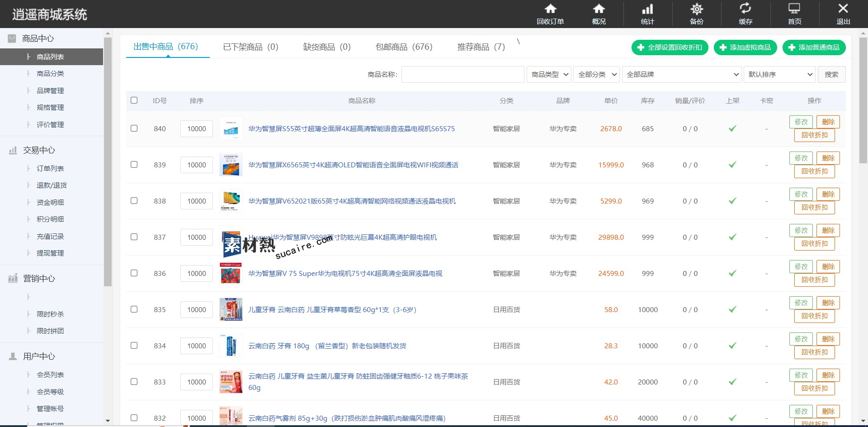This screenshot has height=427, width=868.
Task: Toggle 上架 checkmark for product 840
Action: coord(732,129)
